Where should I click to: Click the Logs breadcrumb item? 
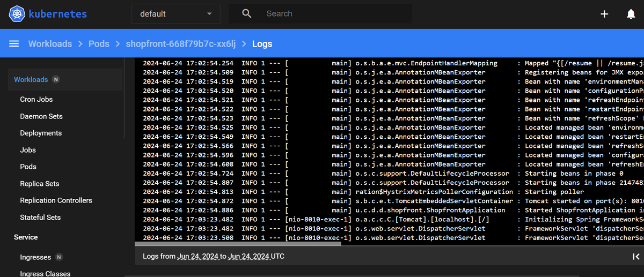[262, 44]
